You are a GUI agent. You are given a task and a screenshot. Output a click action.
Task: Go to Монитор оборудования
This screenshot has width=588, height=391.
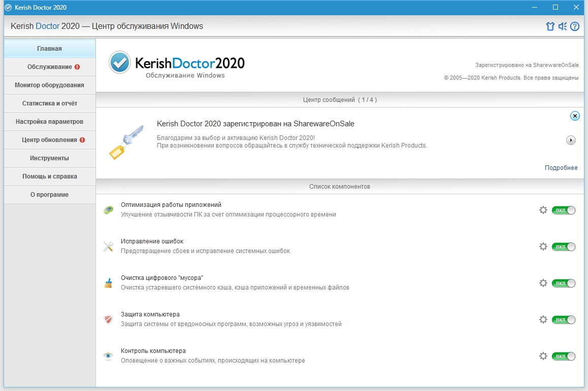pos(49,85)
